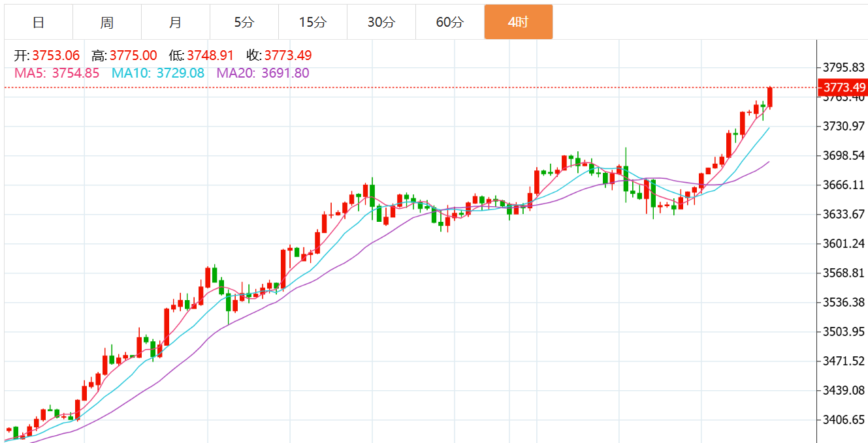
Task: Select the 15分 timeframe tab
Action: (x=313, y=22)
